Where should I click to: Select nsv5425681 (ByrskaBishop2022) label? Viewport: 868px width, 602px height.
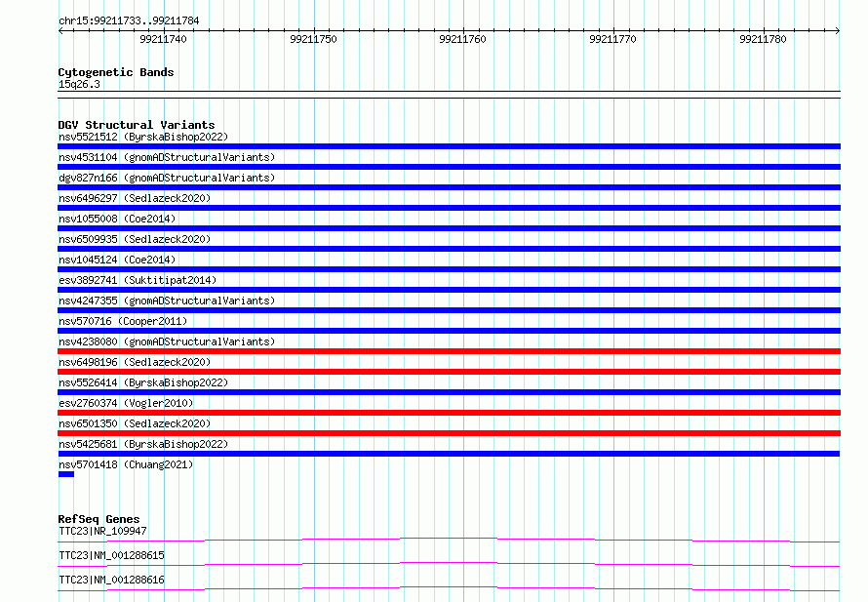click(x=142, y=444)
